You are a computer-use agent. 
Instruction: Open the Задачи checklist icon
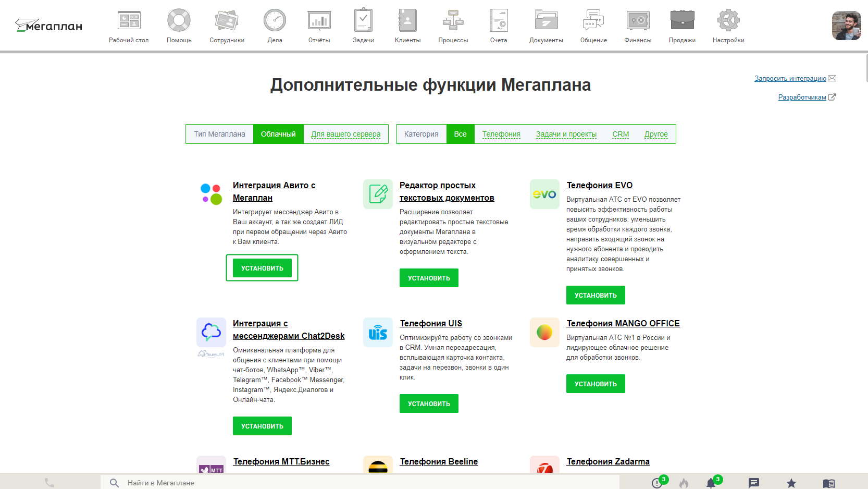click(363, 21)
